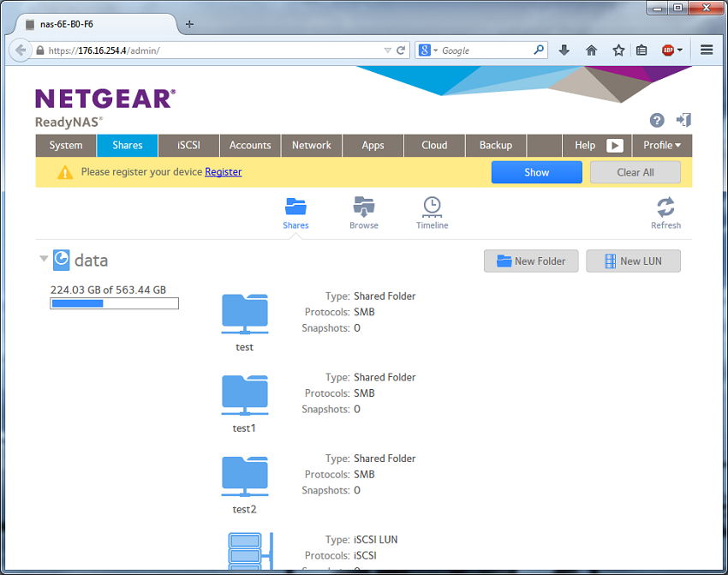Viewport: 728px width, 575px height.
Task: Click the data volume icon
Action: [x=61, y=261]
